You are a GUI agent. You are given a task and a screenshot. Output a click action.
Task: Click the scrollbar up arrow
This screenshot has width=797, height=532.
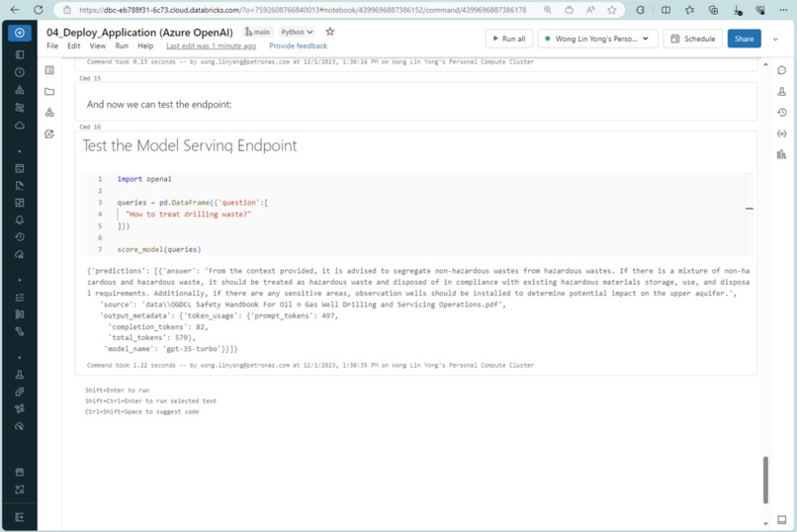click(x=765, y=64)
